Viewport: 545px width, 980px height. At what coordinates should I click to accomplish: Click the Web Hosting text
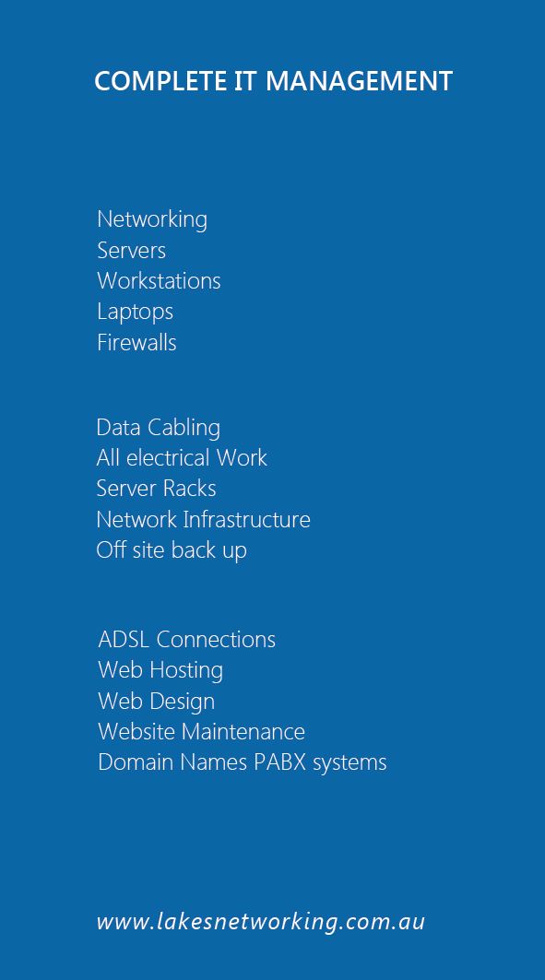tap(160, 670)
